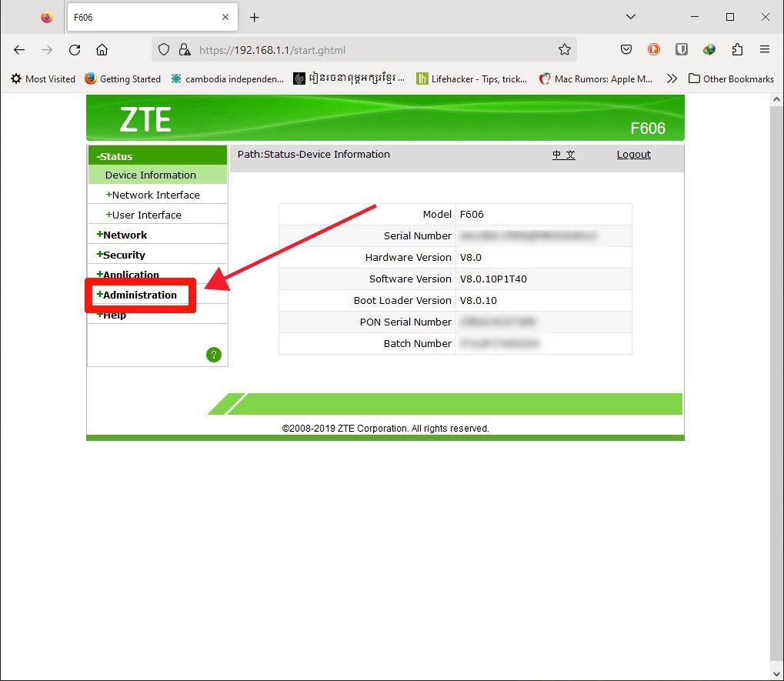Click the vertical scrollbar down arrow

coord(776,674)
